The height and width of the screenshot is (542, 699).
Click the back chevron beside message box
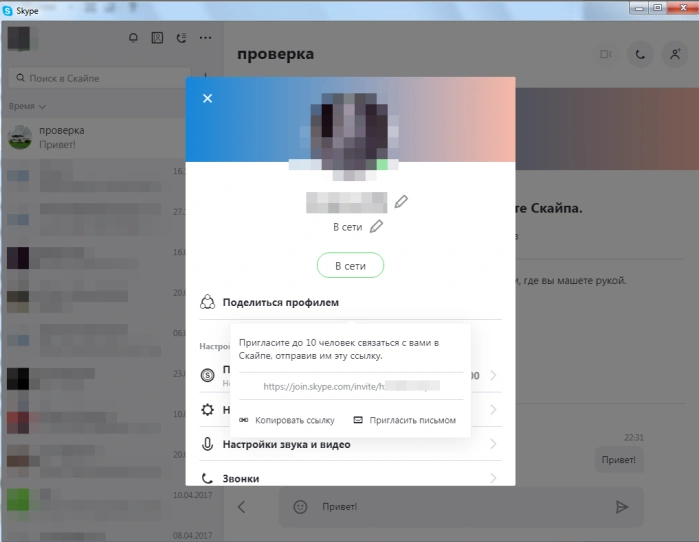point(241,507)
